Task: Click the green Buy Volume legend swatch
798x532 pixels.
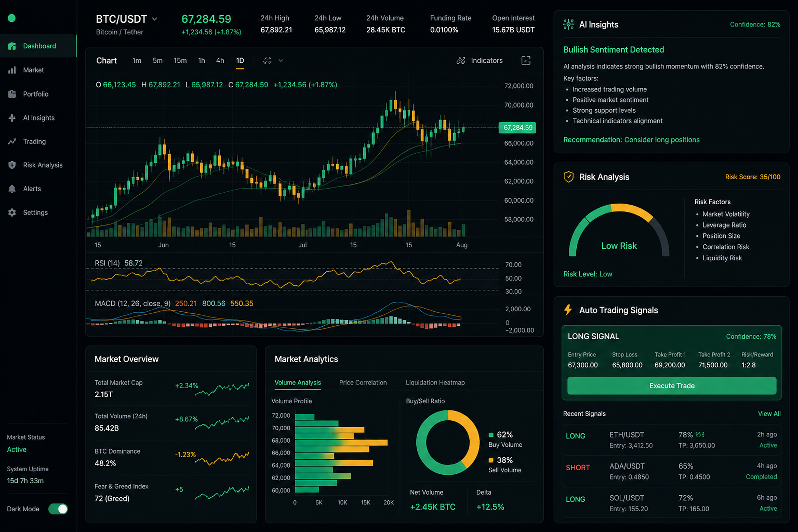Action: coord(491,435)
